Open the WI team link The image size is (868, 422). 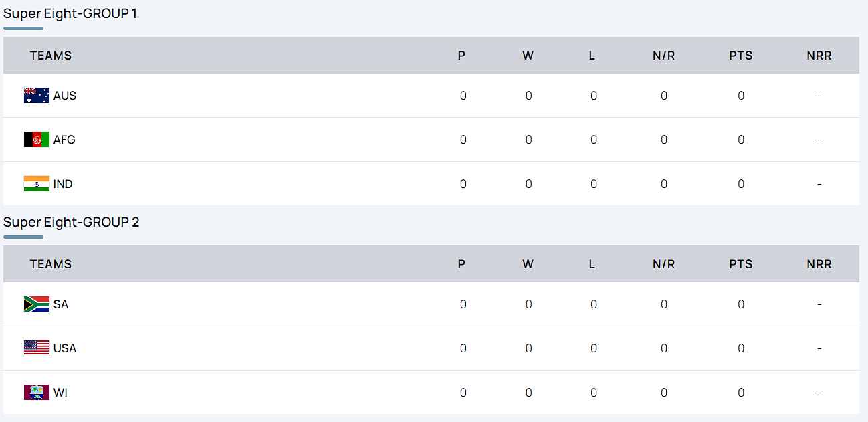pyautogui.click(x=61, y=393)
